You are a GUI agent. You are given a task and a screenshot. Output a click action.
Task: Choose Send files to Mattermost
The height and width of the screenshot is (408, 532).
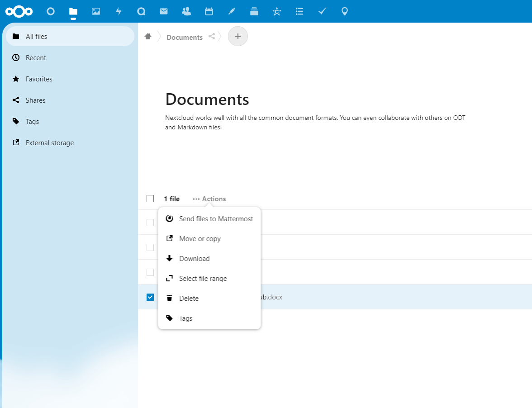coord(216,218)
